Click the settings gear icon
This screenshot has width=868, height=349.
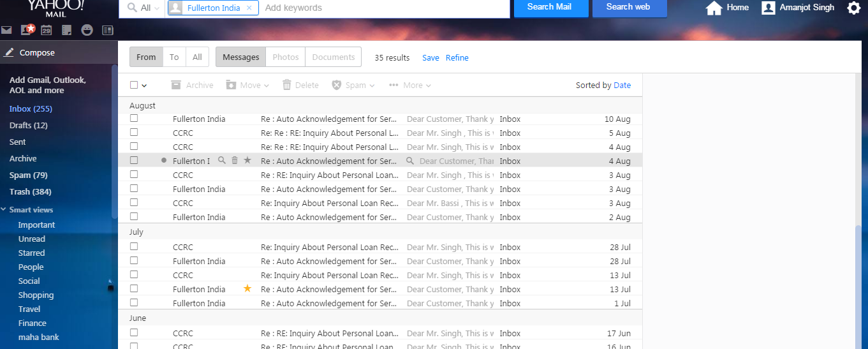853,8
